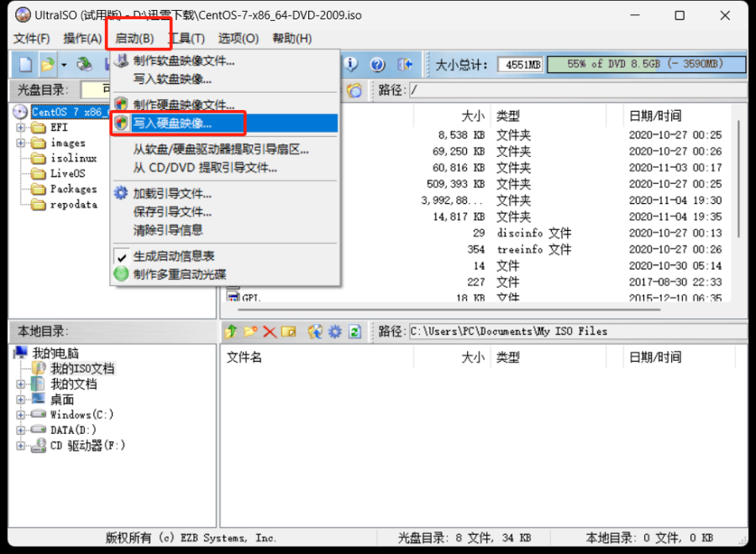Choose 制作硬盘映像文件... menu entry
756x554 pixels.
(x=225, y=105)
